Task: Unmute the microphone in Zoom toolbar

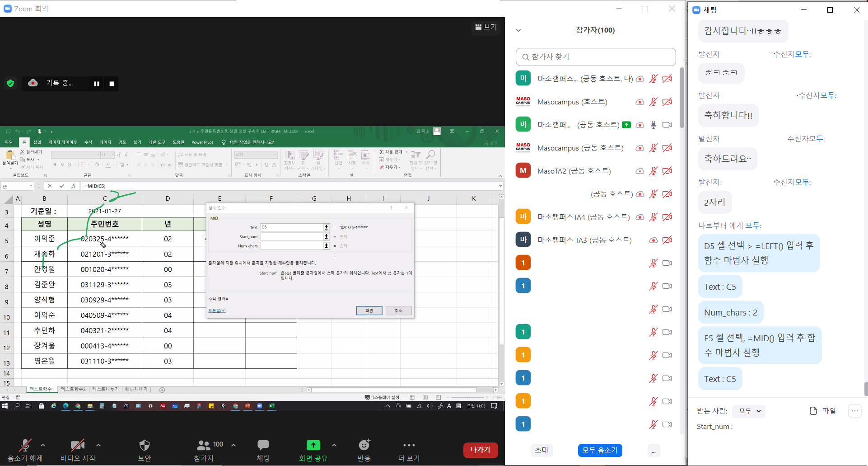Action: coord(25,446)
